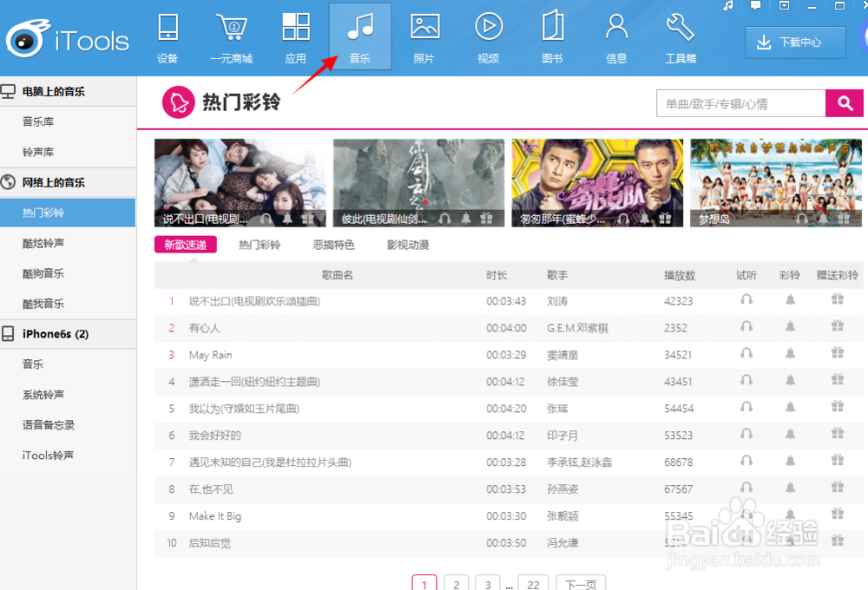868x590 pixels.
Task: Focus the 单曲/歌手/专辑 search field
Action: pos(740,103)
